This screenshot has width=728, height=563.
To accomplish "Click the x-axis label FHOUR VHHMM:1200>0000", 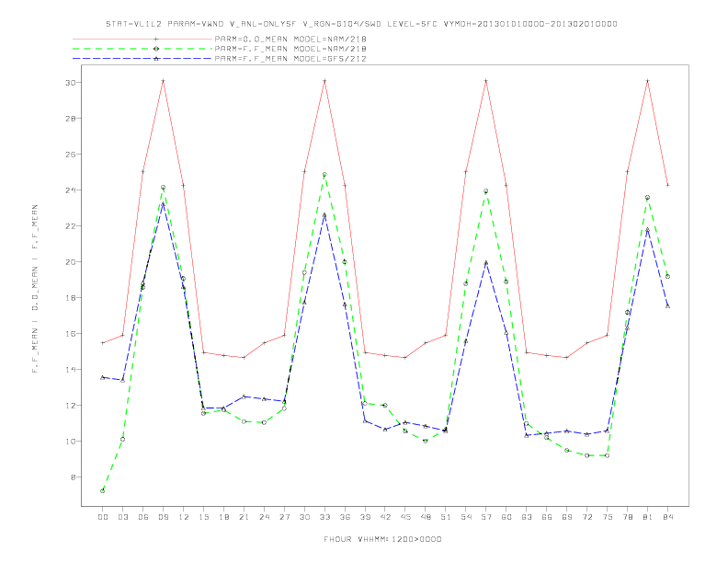I will [x=382, y=539].
